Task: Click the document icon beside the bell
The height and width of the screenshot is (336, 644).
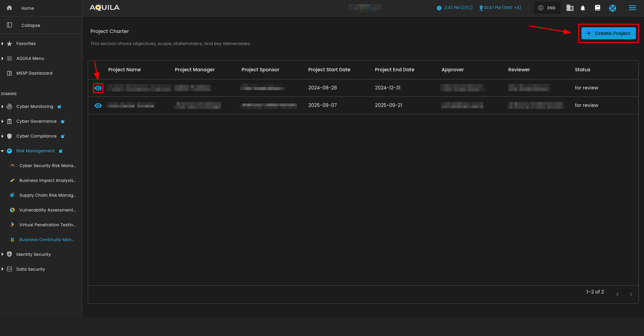Action: click(597, 8)
